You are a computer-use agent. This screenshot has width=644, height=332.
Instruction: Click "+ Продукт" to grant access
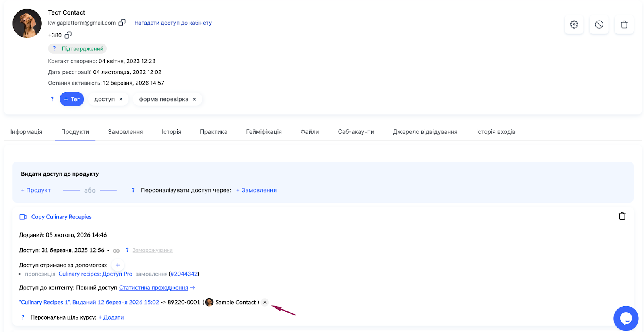36,190
